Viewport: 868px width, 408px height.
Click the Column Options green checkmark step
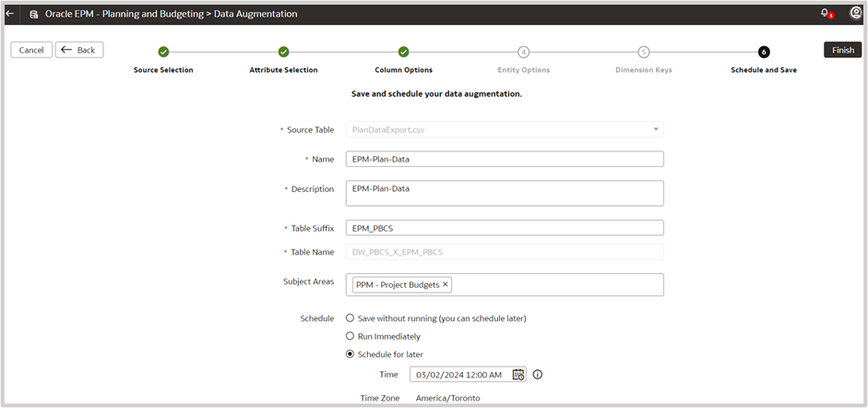coord(403,52)
